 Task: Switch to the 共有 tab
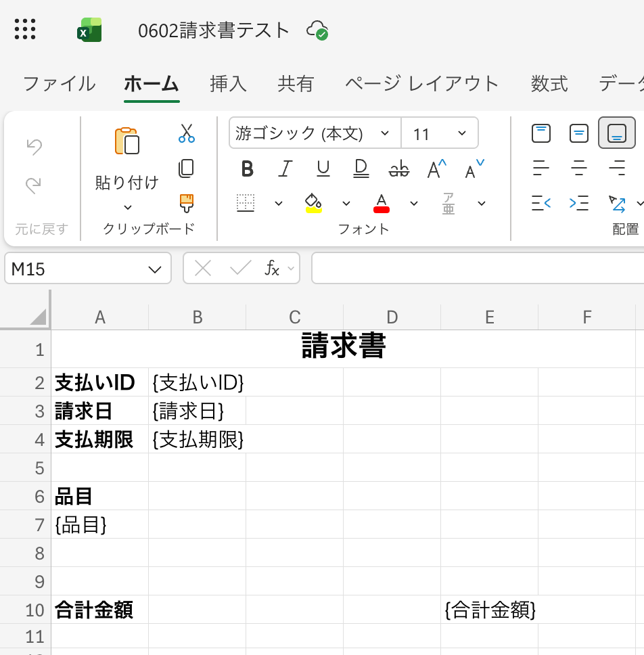pyautogui.click(x=296, y=83)
